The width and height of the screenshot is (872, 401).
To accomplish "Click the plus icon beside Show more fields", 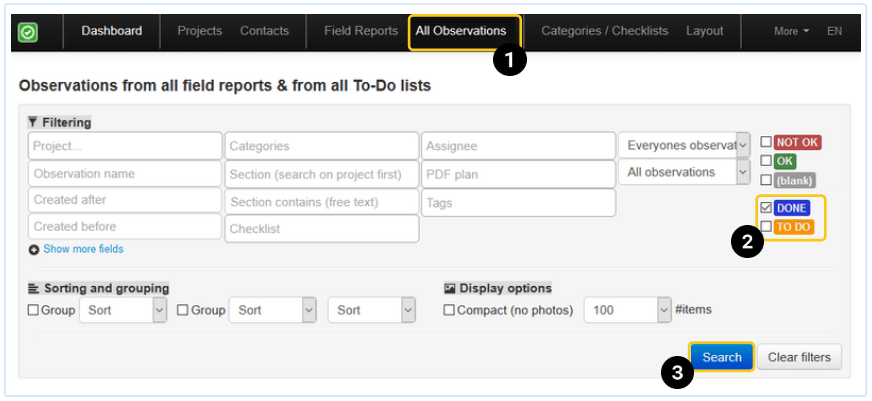I will point(34,249).
